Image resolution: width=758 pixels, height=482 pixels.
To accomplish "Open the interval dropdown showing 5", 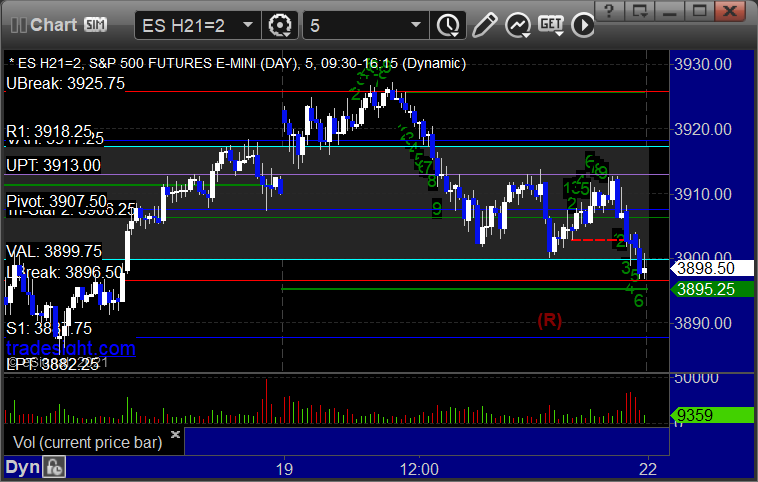I will click(365, 25).
